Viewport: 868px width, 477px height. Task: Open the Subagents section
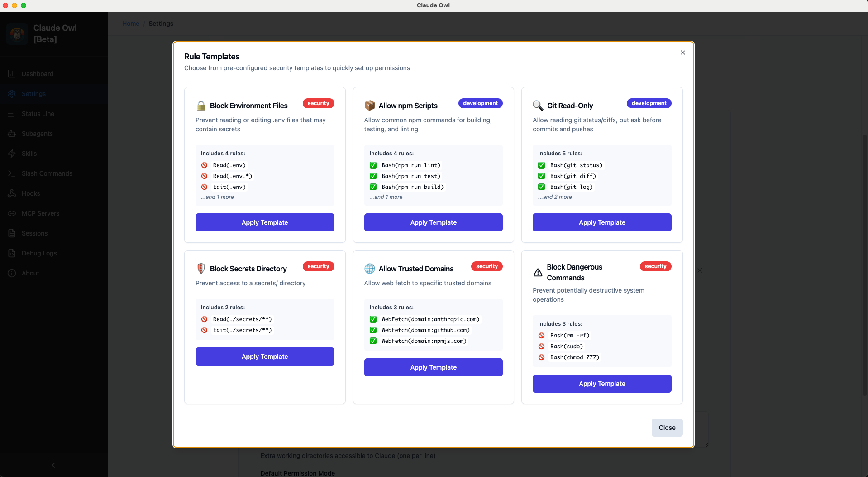click(x=38, y=134)
